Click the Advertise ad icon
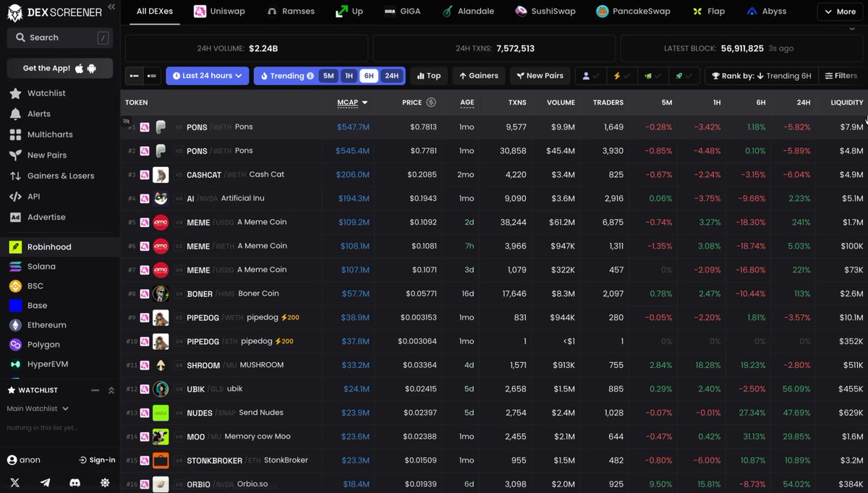The height and width of the screenshot is (493, 868). pos(15,217)
